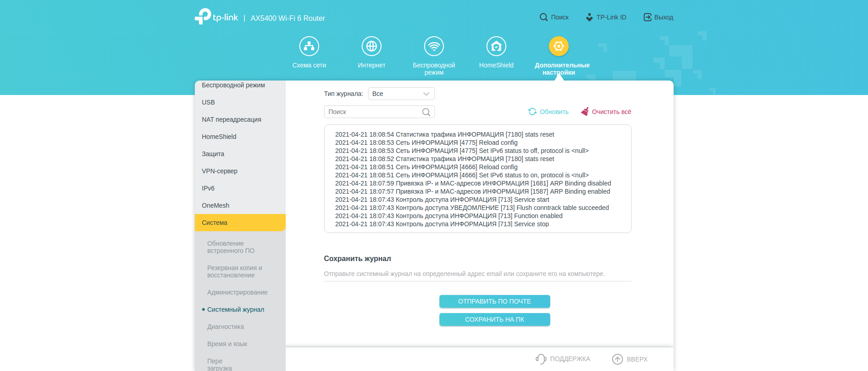Image resolution: width=868 pixels, height=371 pixels.
Task: Click the magnifier icon in log search field
Action: pyautogui.click(x=426, y=112)
